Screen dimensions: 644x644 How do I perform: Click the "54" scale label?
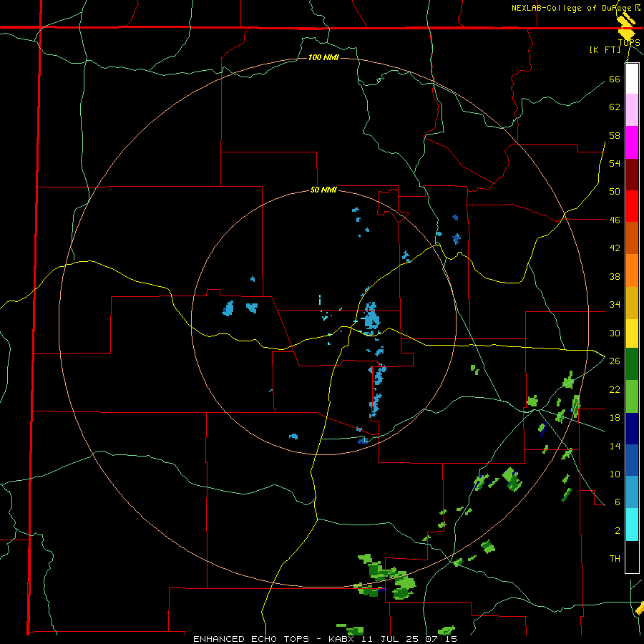pos(615,163)
